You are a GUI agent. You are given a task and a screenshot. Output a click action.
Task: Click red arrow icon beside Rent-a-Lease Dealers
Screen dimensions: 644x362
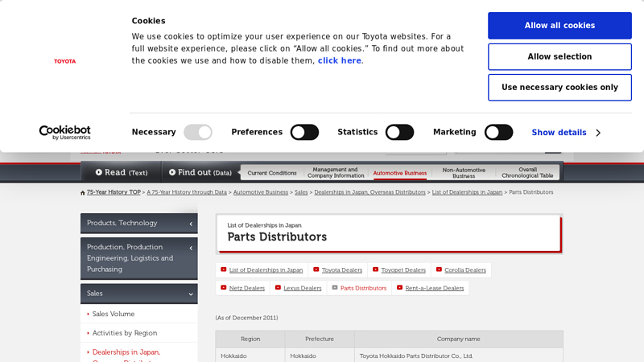[399, 287]
